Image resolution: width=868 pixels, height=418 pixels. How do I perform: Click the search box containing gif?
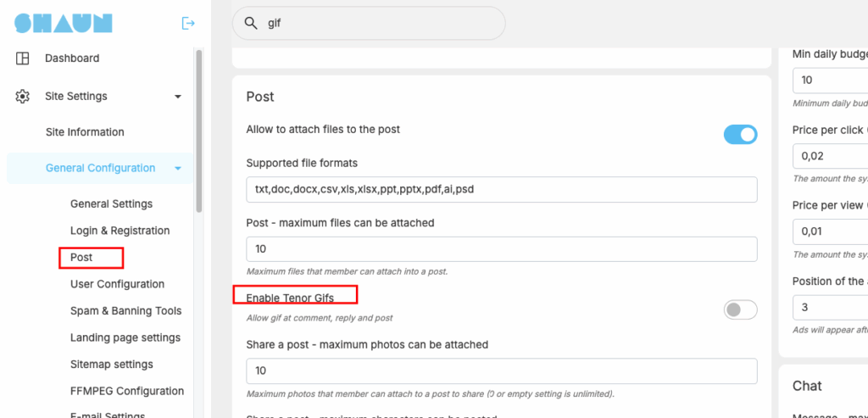(369, 23)
